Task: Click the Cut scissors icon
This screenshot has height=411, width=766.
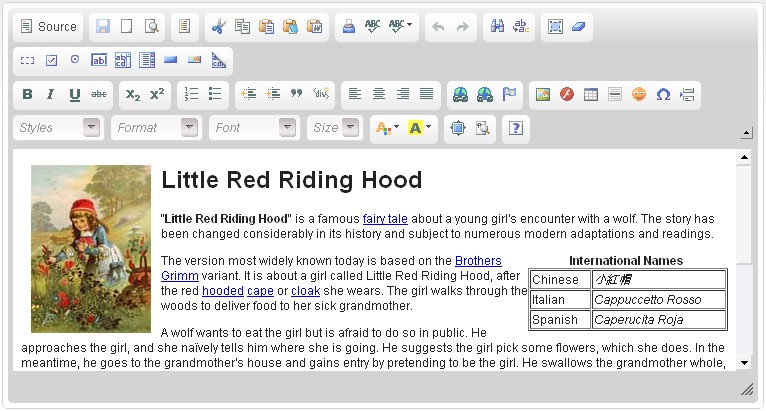Action: coord(218,26)
